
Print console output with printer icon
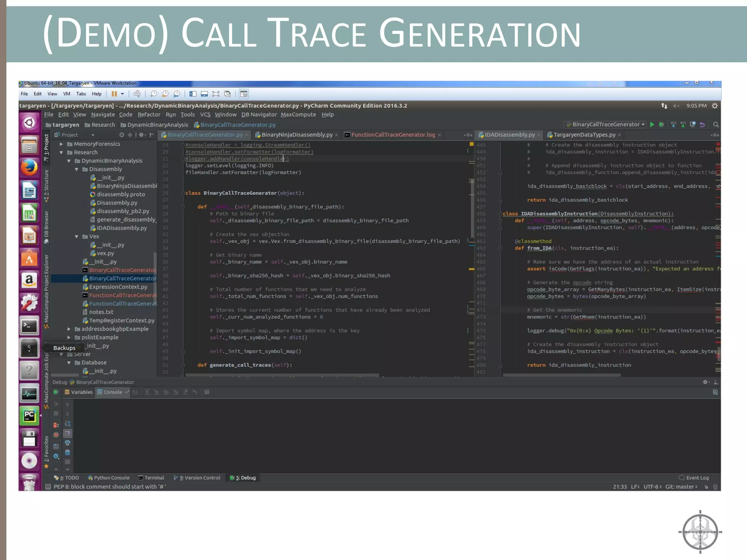(x=67, y=443)
